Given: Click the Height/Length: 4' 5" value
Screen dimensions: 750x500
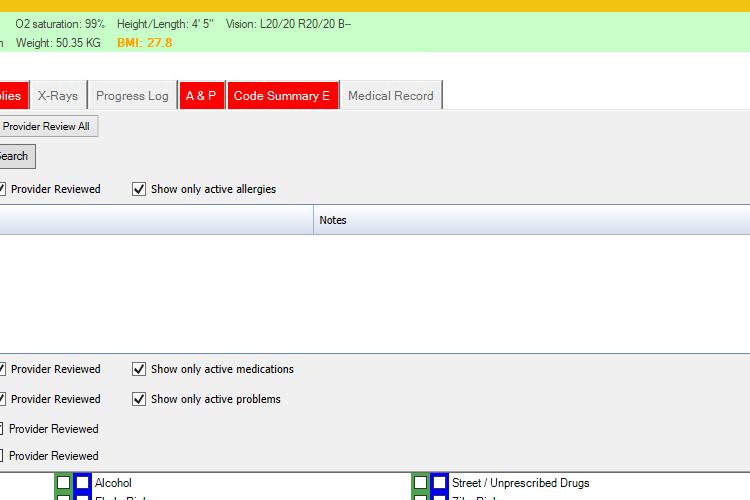Looking at the screenshot, I should 165,24.
